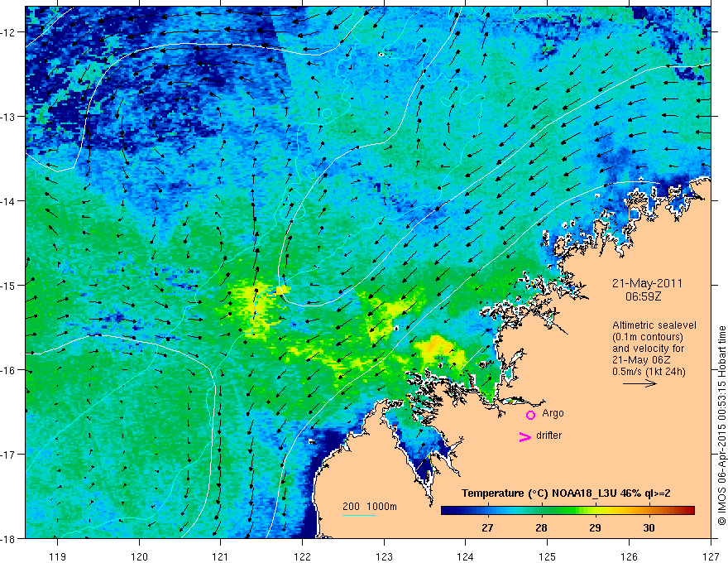Click the magenta drifter arrowhead legend symbol
728x563 pixels.
[524, 436]
